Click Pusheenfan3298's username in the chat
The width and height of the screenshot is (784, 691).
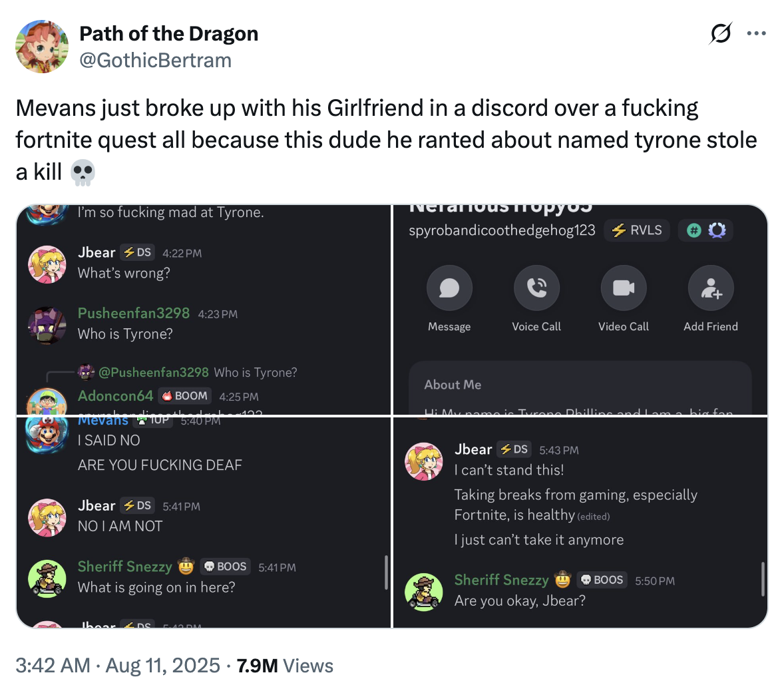click(134, 313)
